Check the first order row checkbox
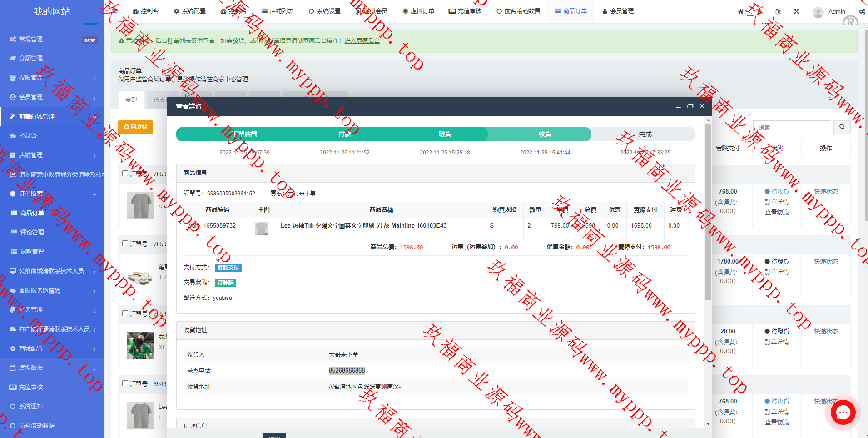Viewport: 868px width, 438px height. 125,173
